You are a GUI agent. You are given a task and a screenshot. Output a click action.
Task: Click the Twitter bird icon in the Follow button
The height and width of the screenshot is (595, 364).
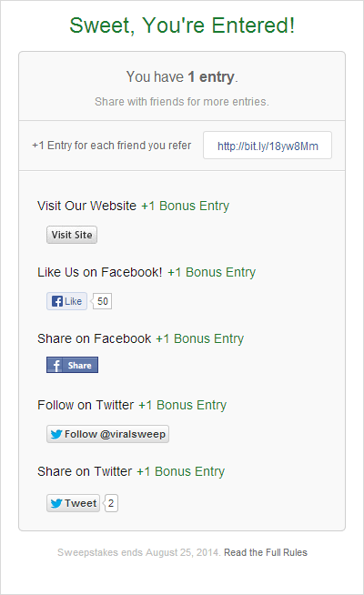pos(56,434)
